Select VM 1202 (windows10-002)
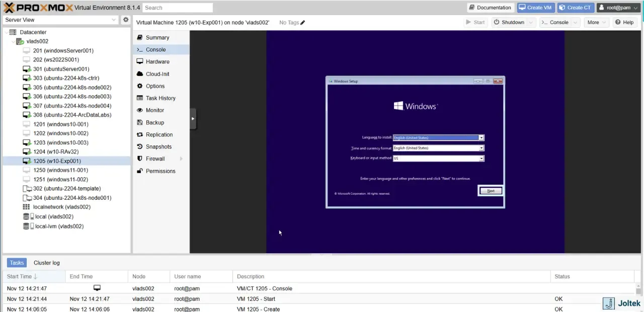The image size is (644, 312). [60, 133]
